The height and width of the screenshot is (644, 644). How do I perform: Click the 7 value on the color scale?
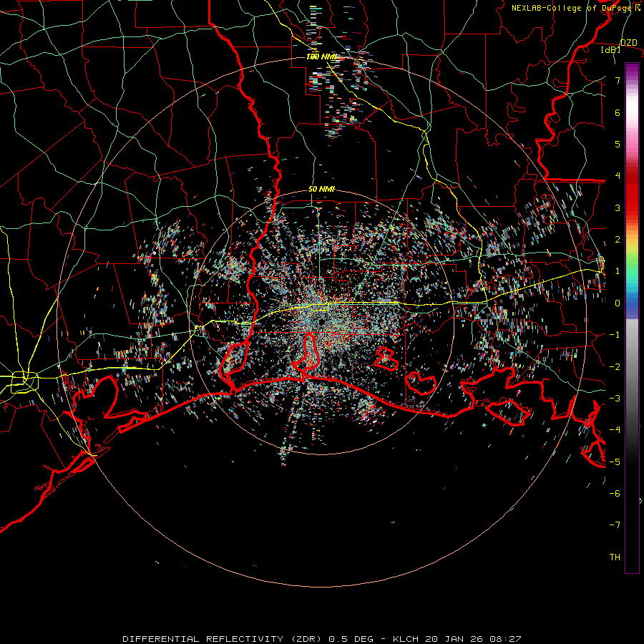(x=618, y=80)
